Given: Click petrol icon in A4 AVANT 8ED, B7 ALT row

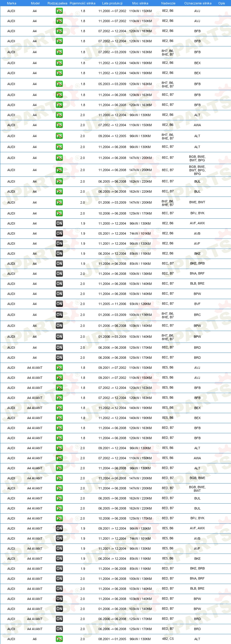Looking at the screenshot, I should click(x=59, y=468).
